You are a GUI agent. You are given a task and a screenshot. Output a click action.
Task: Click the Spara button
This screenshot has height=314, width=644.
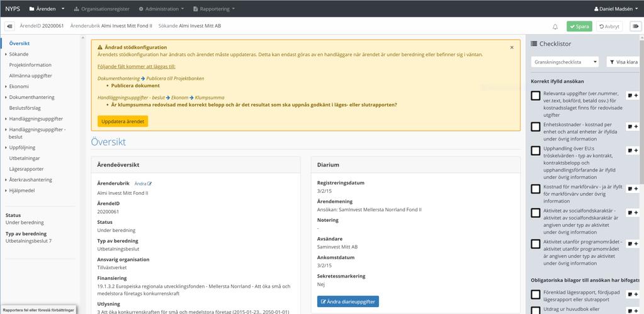(579, 26)
